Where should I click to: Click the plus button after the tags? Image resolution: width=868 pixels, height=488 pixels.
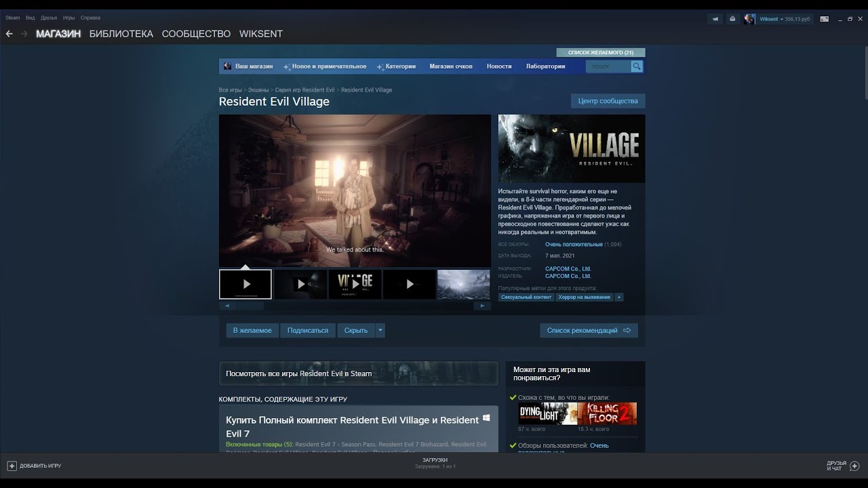point(618,297)
